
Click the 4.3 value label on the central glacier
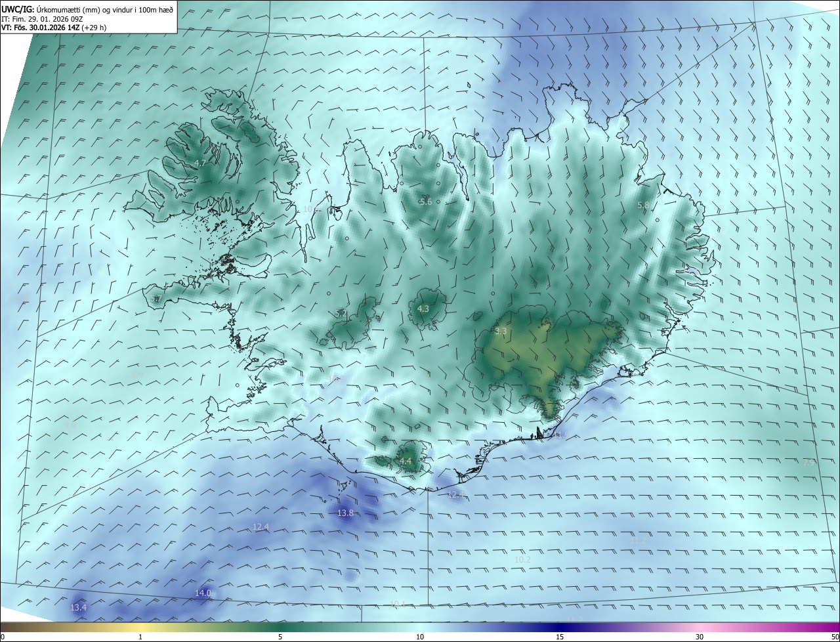coord(423,309)
